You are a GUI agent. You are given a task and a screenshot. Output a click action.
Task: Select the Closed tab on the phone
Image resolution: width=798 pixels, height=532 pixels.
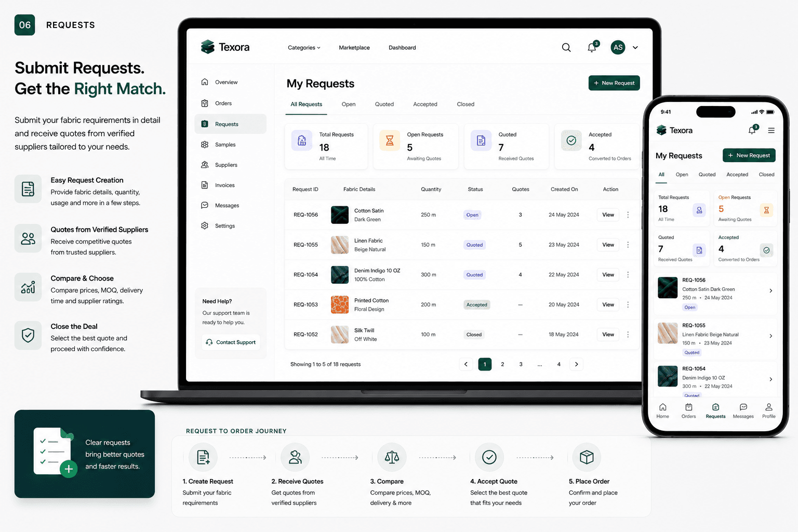point(766,175)
